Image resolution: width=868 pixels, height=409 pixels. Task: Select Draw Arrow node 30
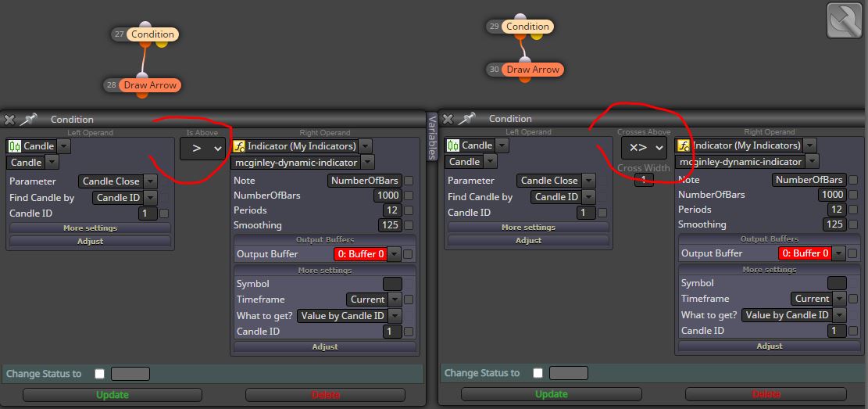tap(533, 70)
